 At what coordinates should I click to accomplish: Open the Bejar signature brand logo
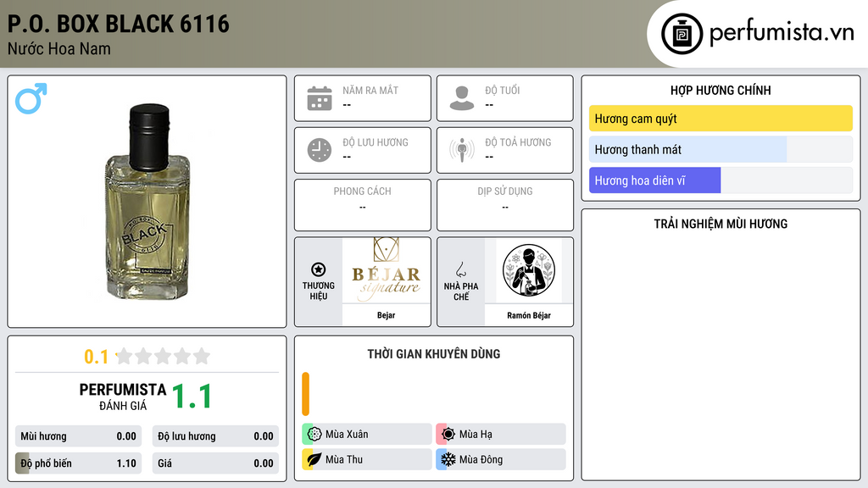pyautogui.click(x=387, y=270)
